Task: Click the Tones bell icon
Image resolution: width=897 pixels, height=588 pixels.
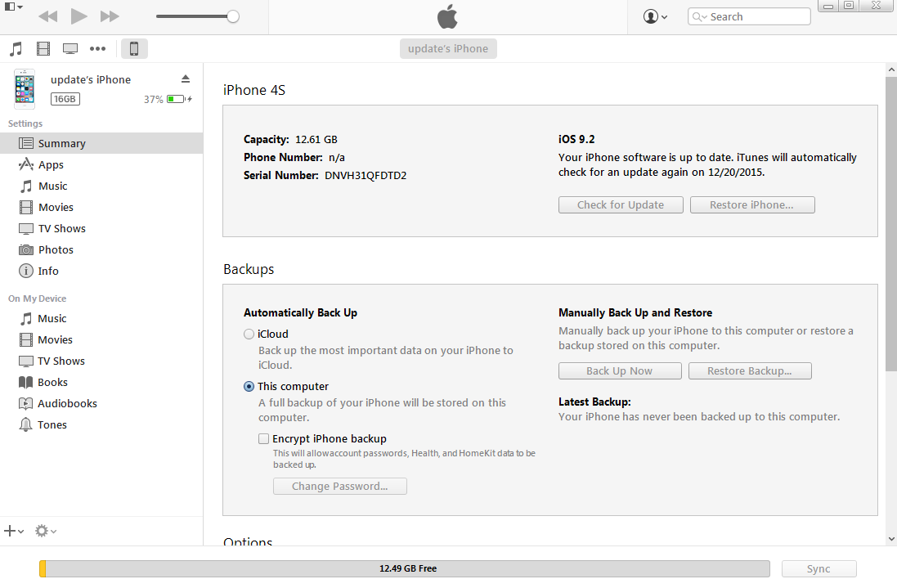Action: [x=25, y=424]
